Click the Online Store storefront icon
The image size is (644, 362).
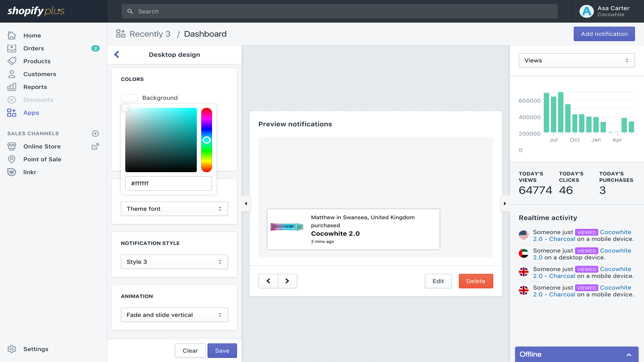coord(12,146)
